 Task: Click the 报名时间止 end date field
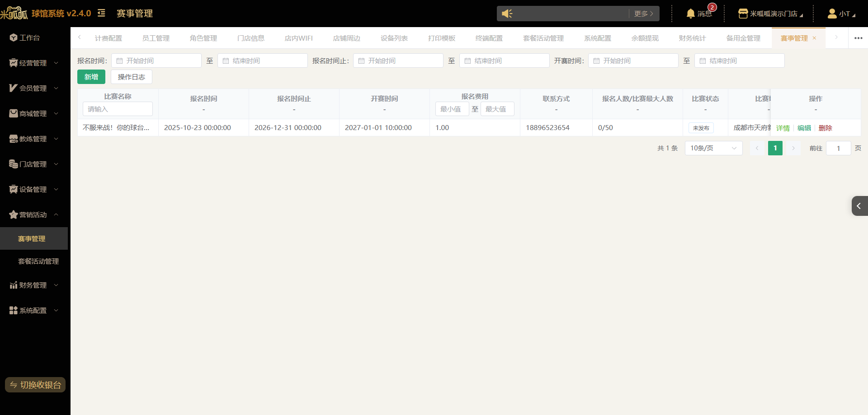click(x=505, y=61)
